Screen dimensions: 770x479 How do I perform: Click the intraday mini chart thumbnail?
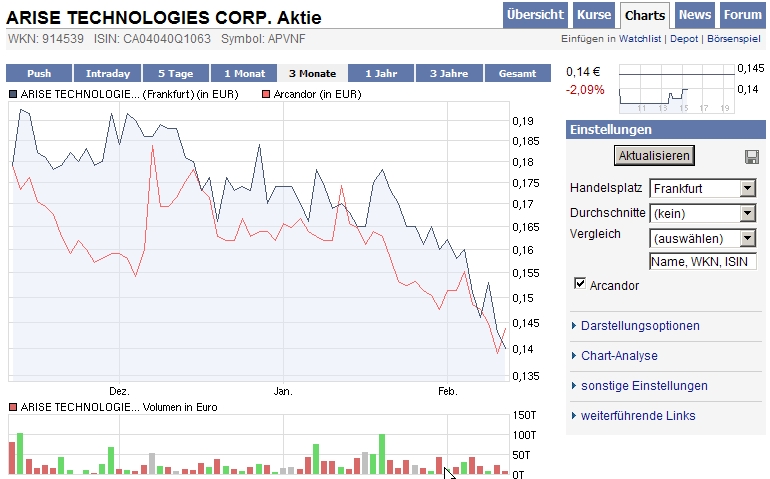point(677,88)
